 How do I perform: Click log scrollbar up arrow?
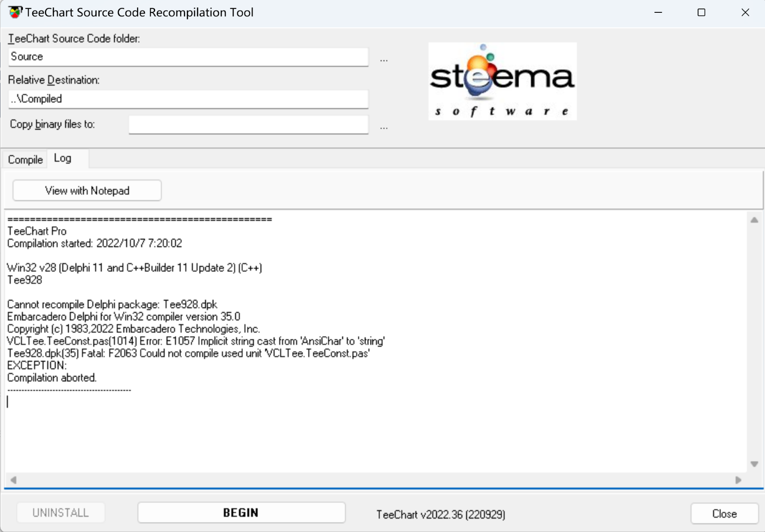[x=754, y=220]
